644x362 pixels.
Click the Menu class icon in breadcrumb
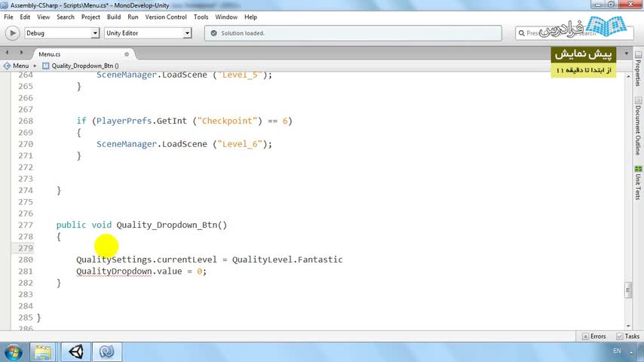pyautogui.click(x=7, y=66)
